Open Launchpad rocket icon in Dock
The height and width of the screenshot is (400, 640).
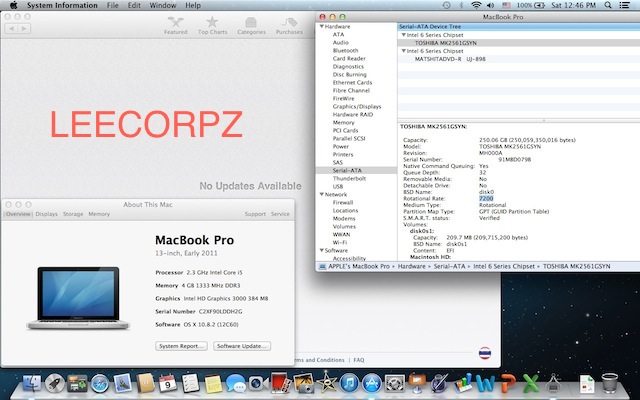tap(55, 384)
